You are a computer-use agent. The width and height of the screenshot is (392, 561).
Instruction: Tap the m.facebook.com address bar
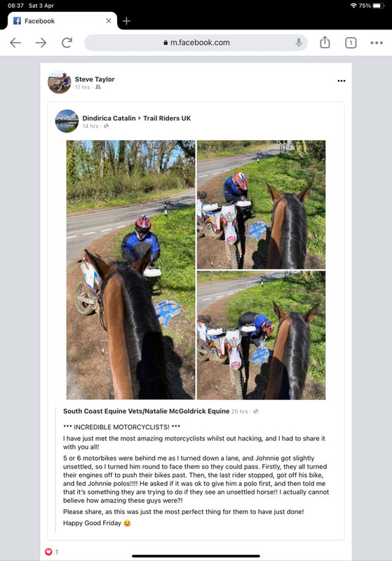coord(196,43)
